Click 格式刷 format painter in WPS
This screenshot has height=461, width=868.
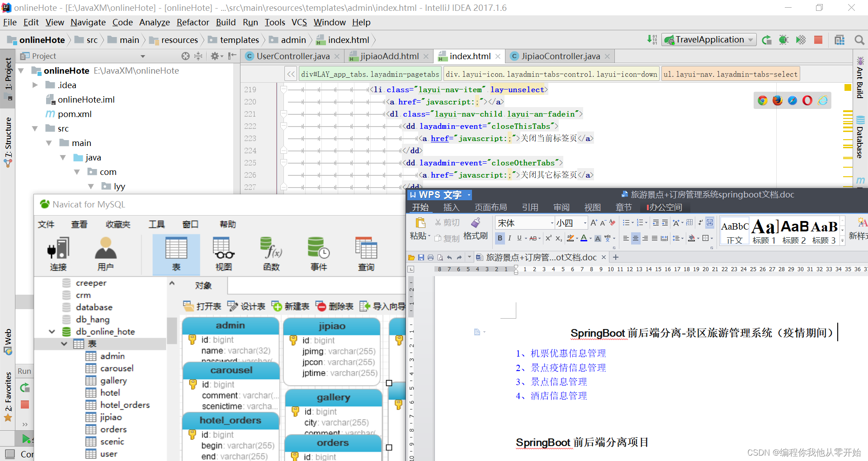[x=476, y=229]
